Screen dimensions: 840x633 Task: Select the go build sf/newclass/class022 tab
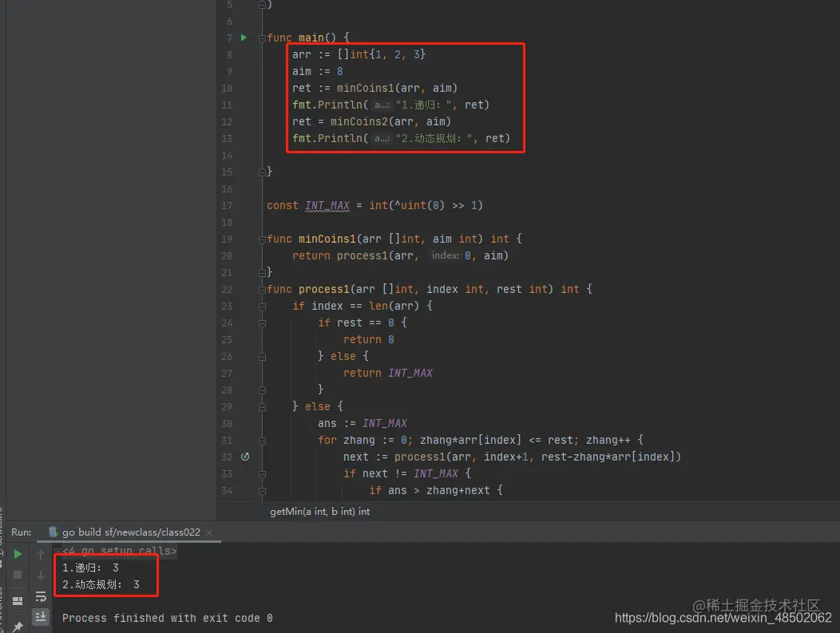(x=131, y=532)
